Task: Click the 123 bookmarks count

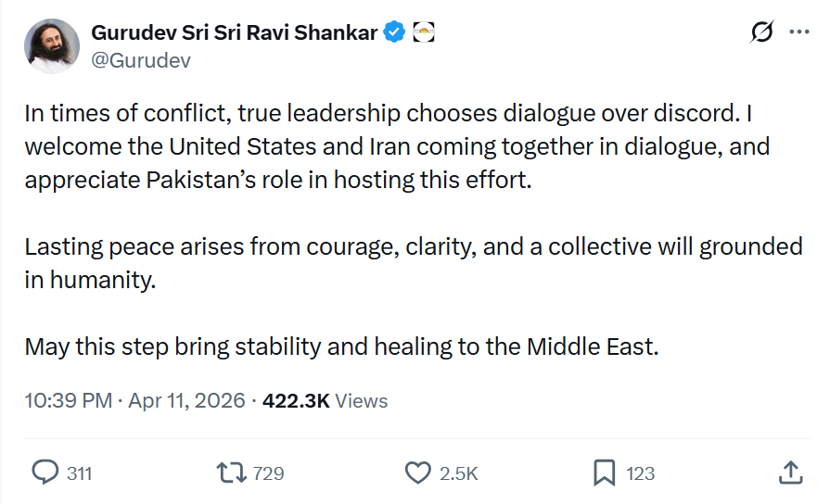Action: [640, 473]
